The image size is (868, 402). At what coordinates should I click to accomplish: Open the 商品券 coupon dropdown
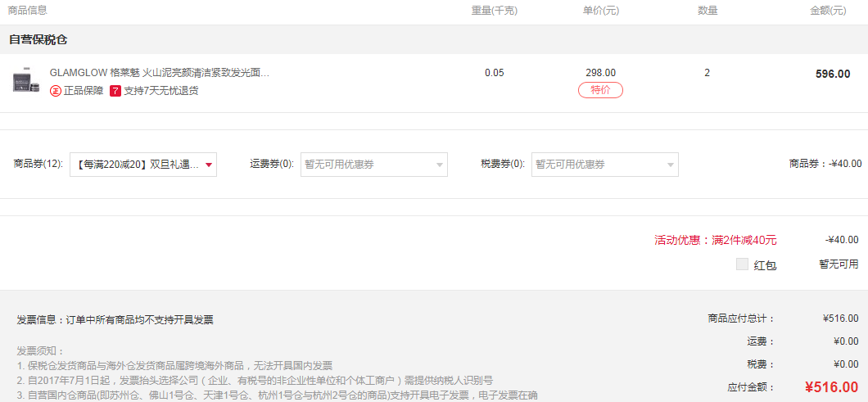pos(142,165)
